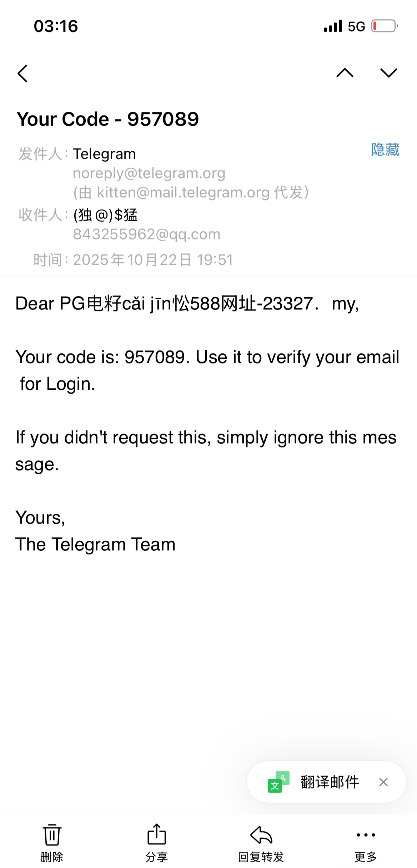This screenshot has width=417, height=868.
Task: Tap the 957089 code in the email body
Action: (x=154, y=357)
